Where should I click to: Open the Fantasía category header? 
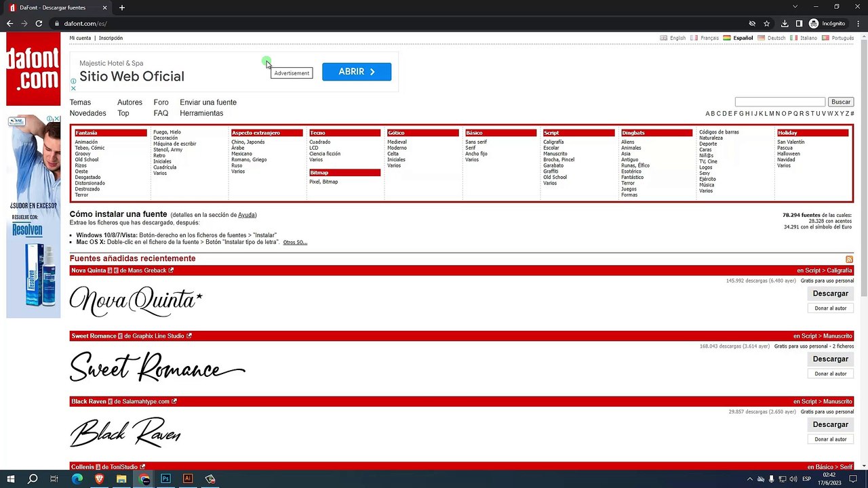111,133
